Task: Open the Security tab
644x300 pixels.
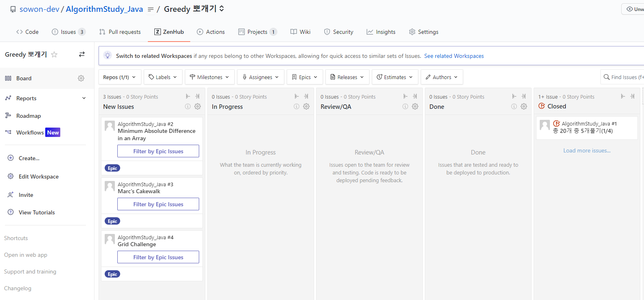Action: coord(338,32)
